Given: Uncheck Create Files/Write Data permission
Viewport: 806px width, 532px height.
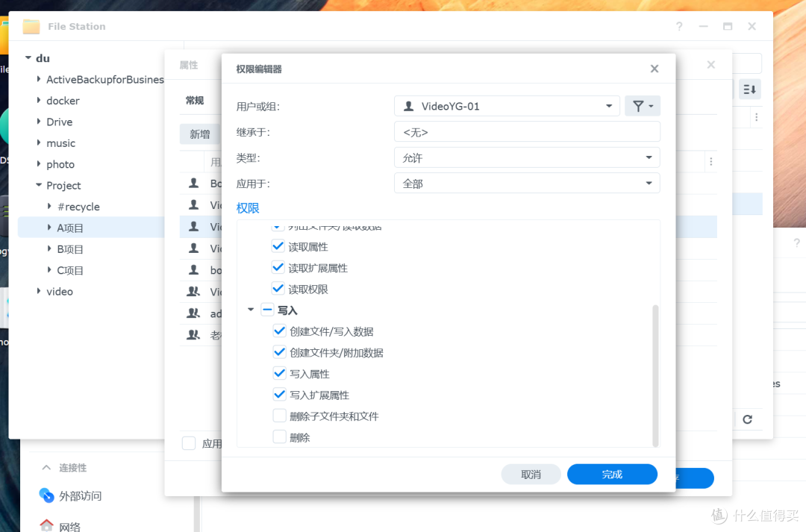Looking at the screenshot, I should pyautogui.click(x=280, y=331).
